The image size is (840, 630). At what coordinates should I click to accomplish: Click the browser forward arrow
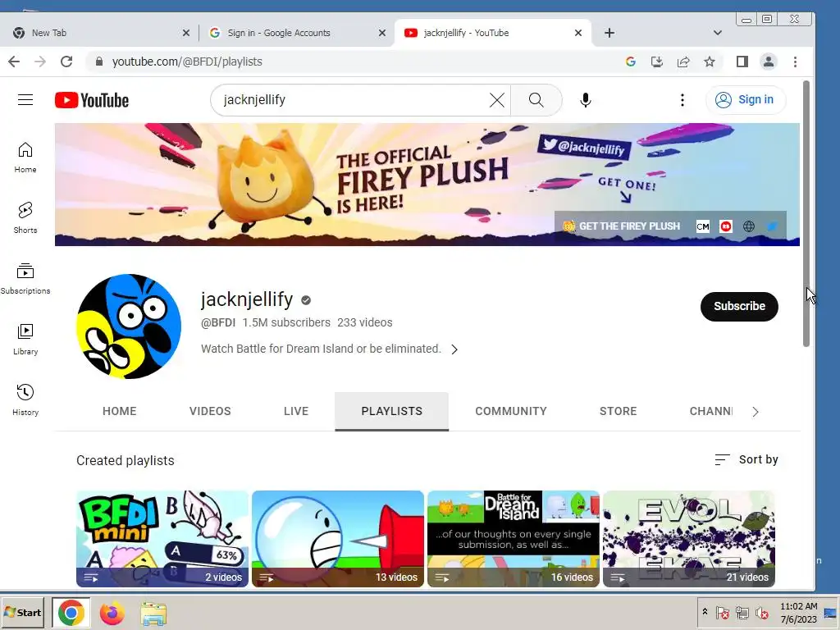[x=40, y=62]
